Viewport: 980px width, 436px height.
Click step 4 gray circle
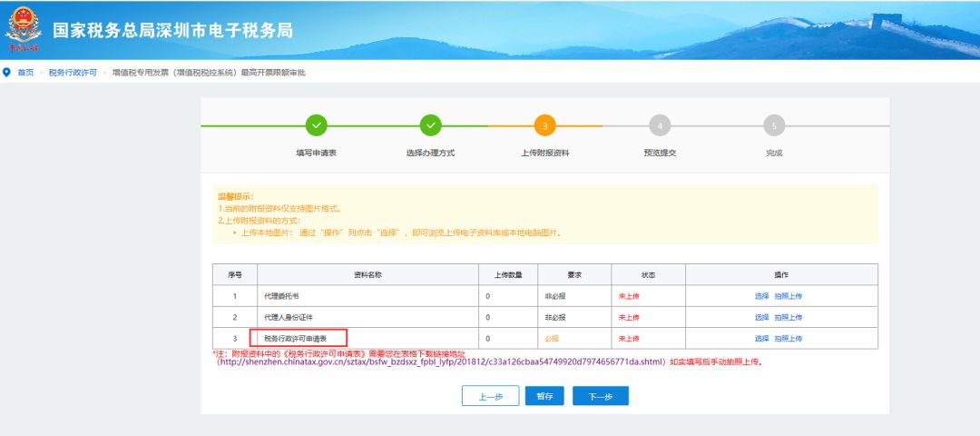tap(660, 125)
